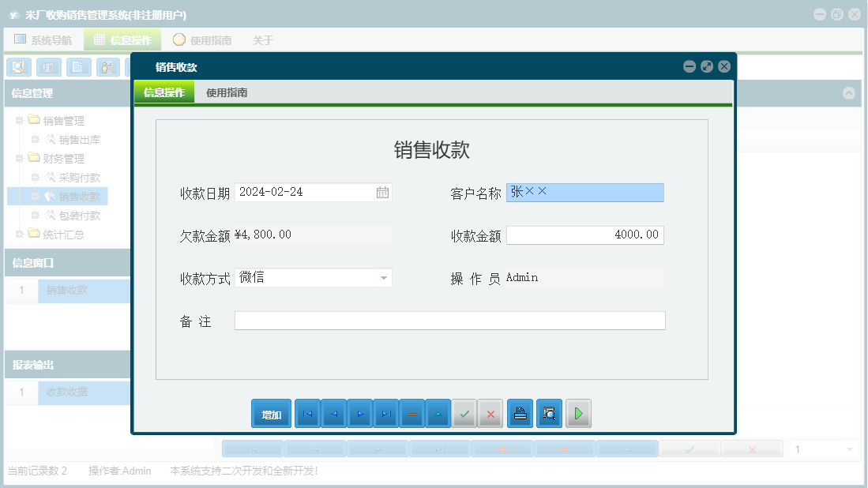The image size is (868, 488).
Task: Print the payment receipt using the printer icon
Action: coord(520,413)
